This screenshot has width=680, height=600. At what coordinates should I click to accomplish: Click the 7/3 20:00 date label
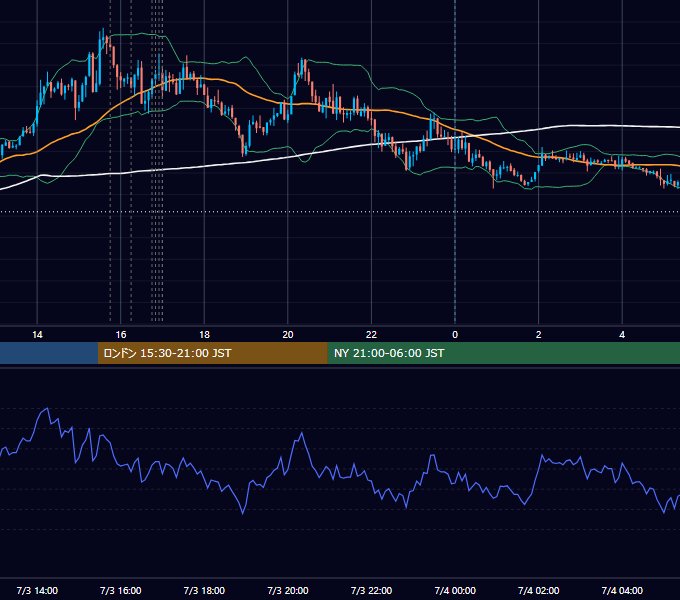[x=288, y=590]
